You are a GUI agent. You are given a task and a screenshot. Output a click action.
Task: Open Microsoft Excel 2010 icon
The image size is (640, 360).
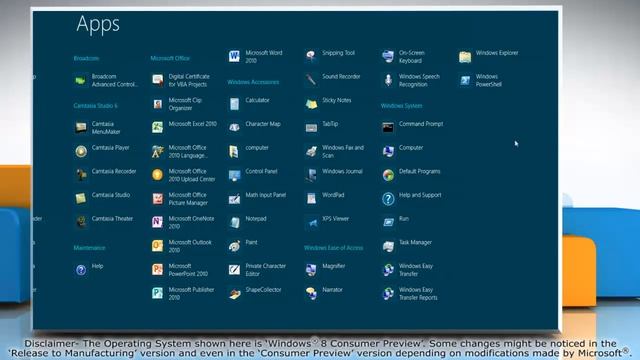158,128
